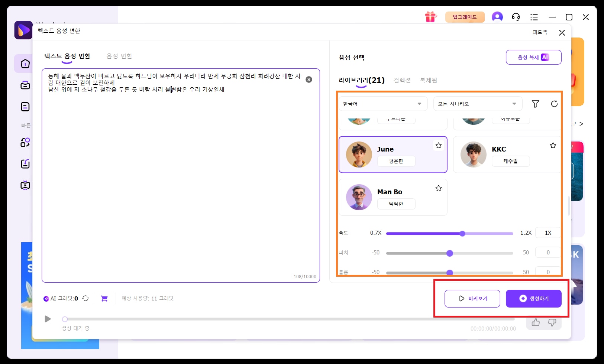Open the 모든 시나리오 scenario dropdown
Screen dimensions: 604x364
point(478,104)
